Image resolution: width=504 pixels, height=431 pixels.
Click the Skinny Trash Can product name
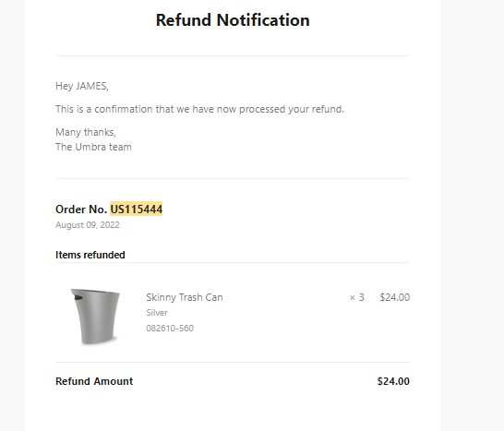point(185,297)
